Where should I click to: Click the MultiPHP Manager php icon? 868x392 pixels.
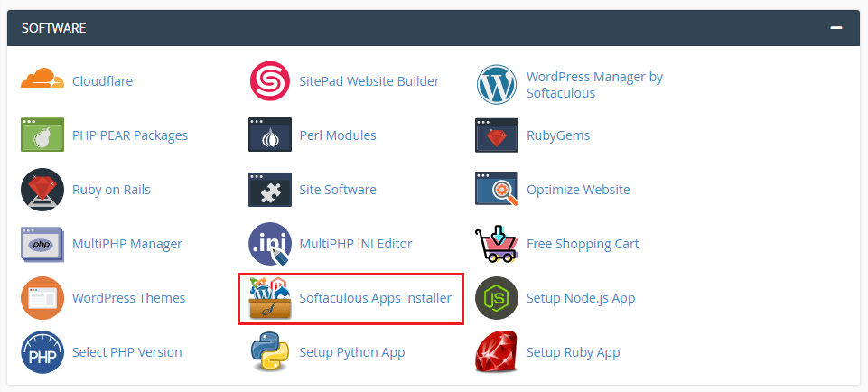(42, 244)
